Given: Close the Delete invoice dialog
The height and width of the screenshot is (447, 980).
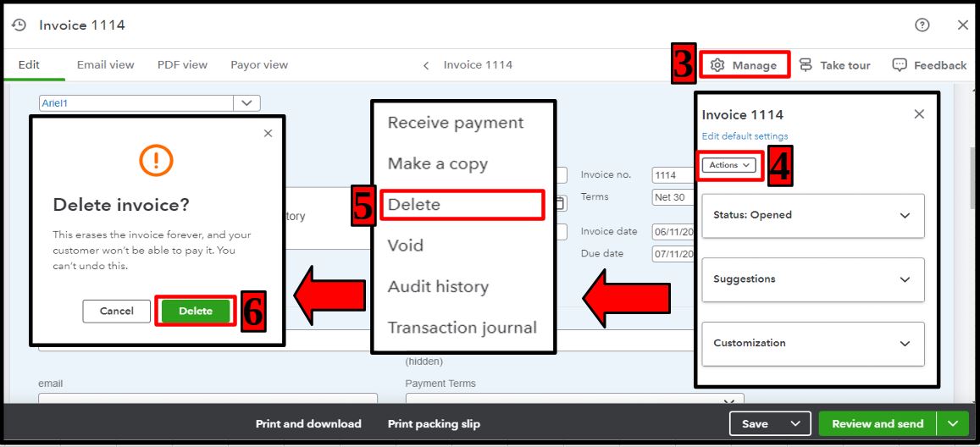Looking at the screenshot, I should pos(269,133).
